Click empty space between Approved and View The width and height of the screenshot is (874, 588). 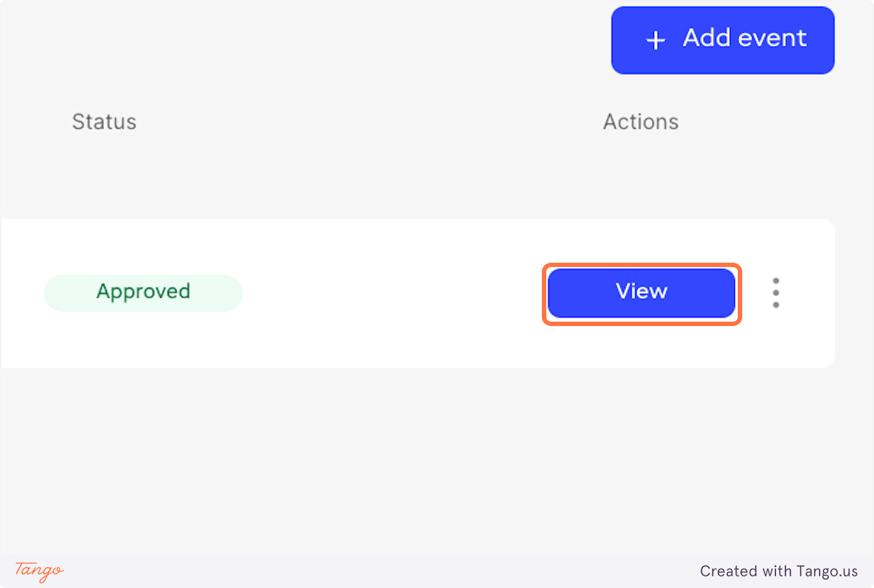click(393, 293)
